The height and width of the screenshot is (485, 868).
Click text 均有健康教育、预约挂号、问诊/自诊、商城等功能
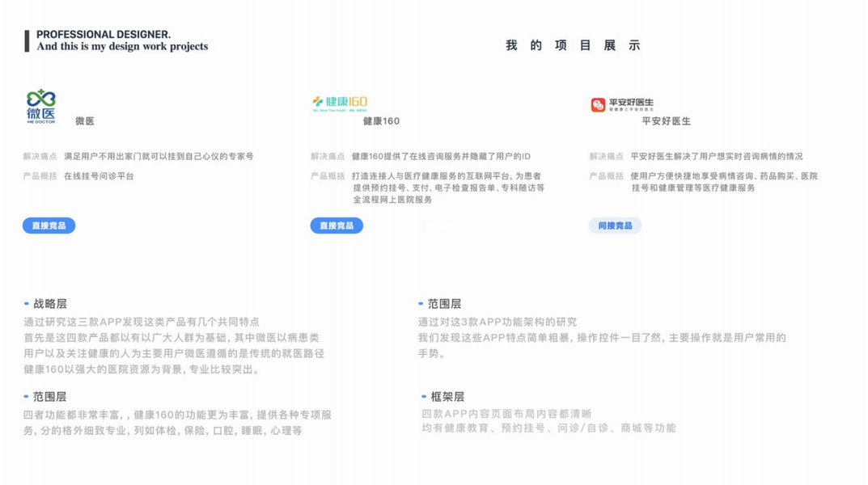pyautogui.click(x=549, y=428)
